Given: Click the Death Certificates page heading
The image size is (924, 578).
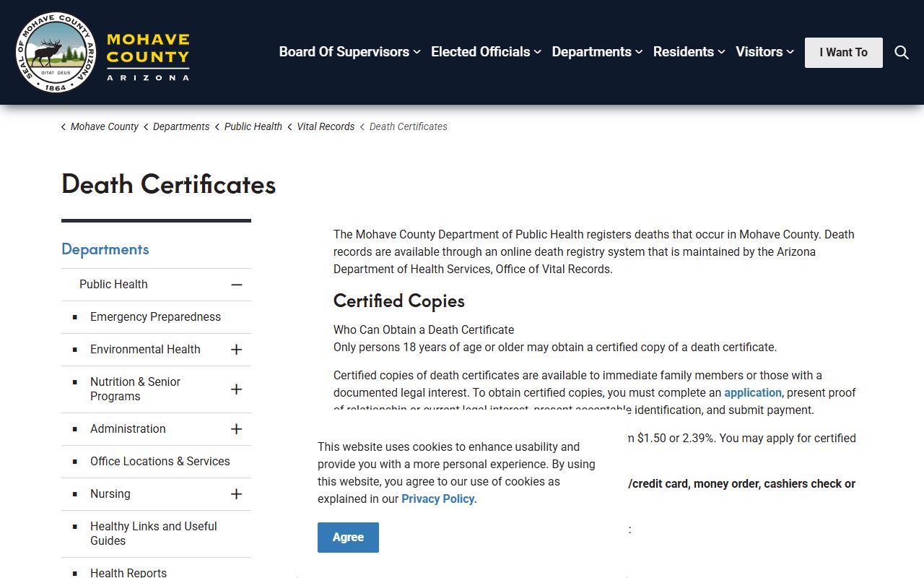Looking at the screenshot, I should 169,184.
